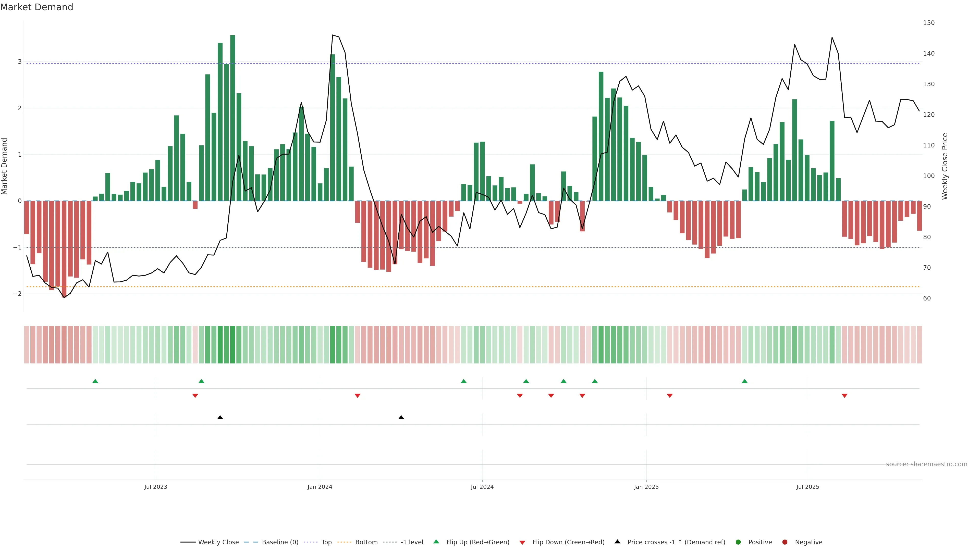Screen dimensions: 980x551
Task: Click the first green flip-up marker before Jul 2023
Action: (95, 381)
